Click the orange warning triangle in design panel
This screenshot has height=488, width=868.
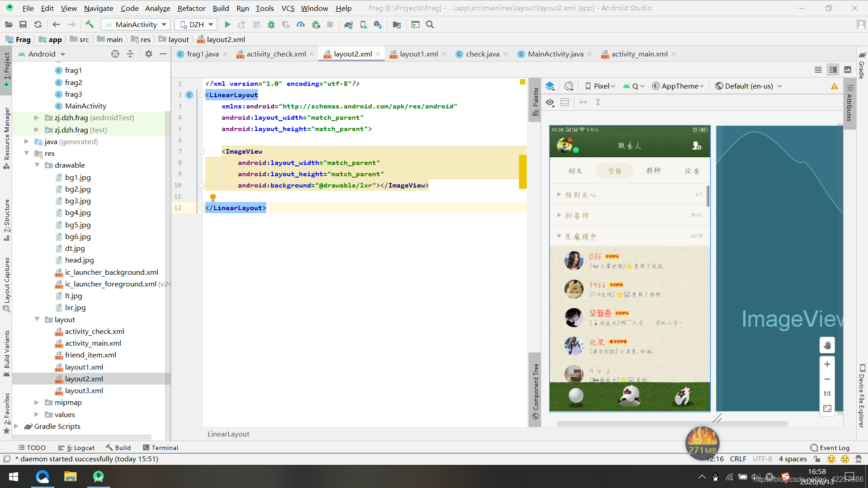coord(834,86)
